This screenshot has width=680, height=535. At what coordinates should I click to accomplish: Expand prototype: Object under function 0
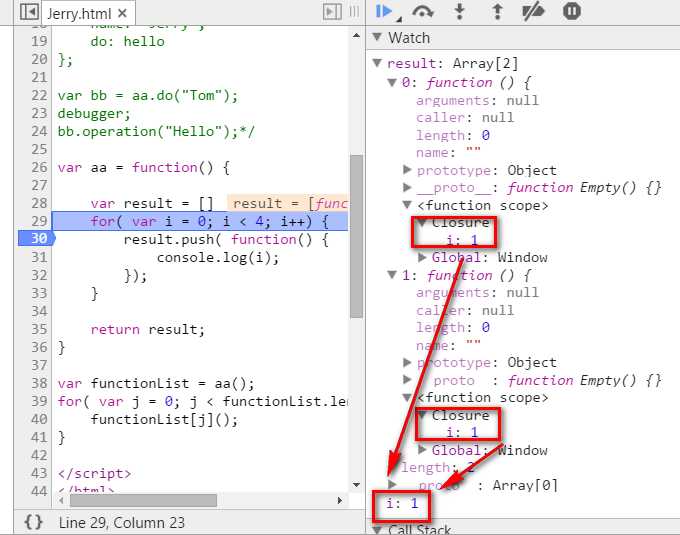pyautogui.click(x=407, y=170)
